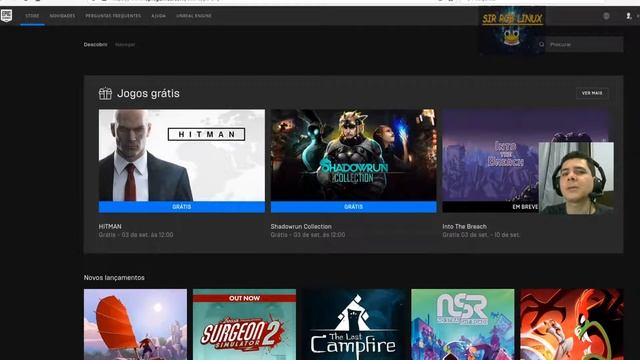This screenshot has width=640, height=360.
Task: Open the Novidades menu item
Action: point(62,16)
